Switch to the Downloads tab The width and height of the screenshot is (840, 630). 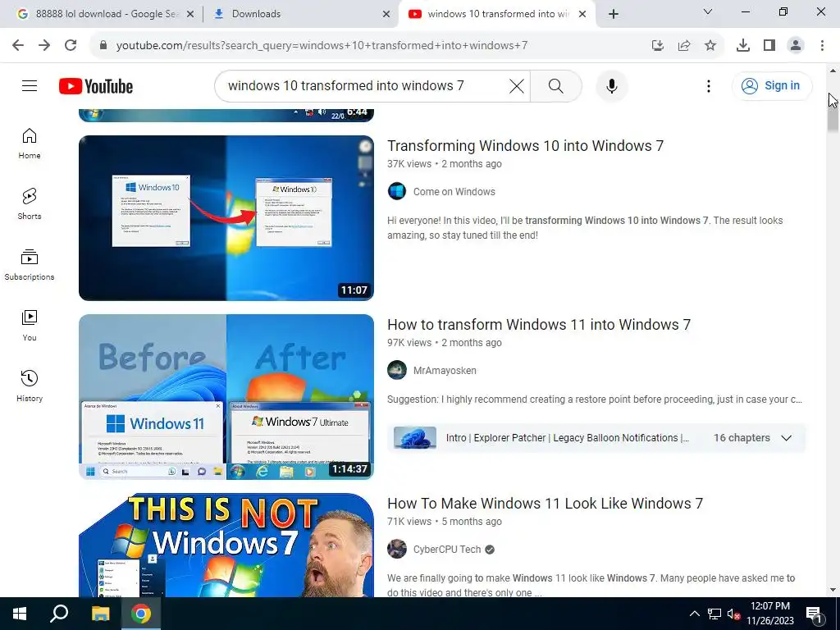(x=300, y=14)
